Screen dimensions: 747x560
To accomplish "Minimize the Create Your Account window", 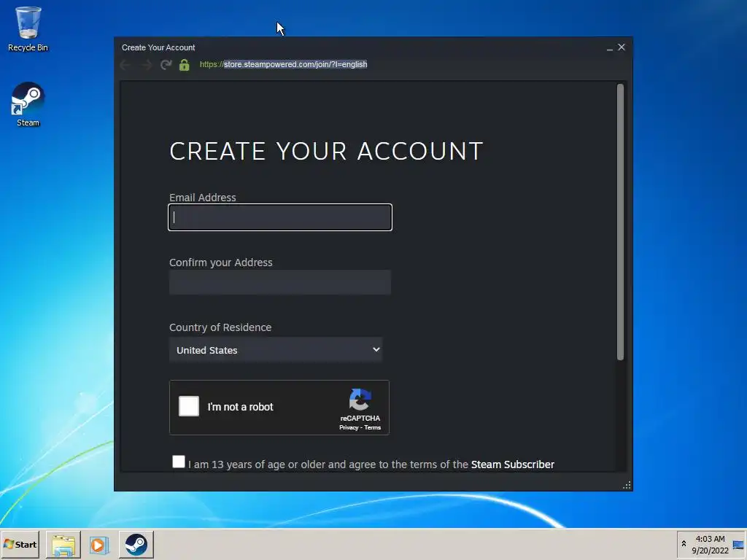I will tap(610, 47).
